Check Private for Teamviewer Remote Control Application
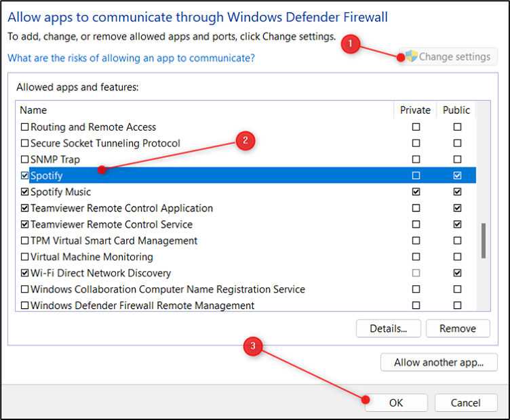The height and width of the screenshot is (420, 510). (x=416, y=208)
